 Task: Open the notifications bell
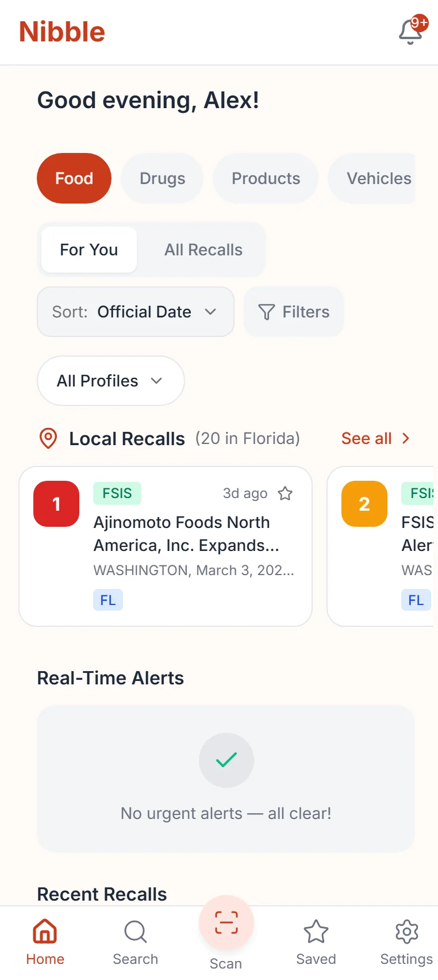[x=411, y=32]
